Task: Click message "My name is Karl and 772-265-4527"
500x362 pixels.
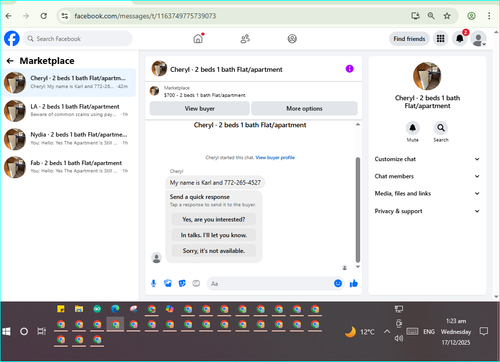Action: point(215,182)
